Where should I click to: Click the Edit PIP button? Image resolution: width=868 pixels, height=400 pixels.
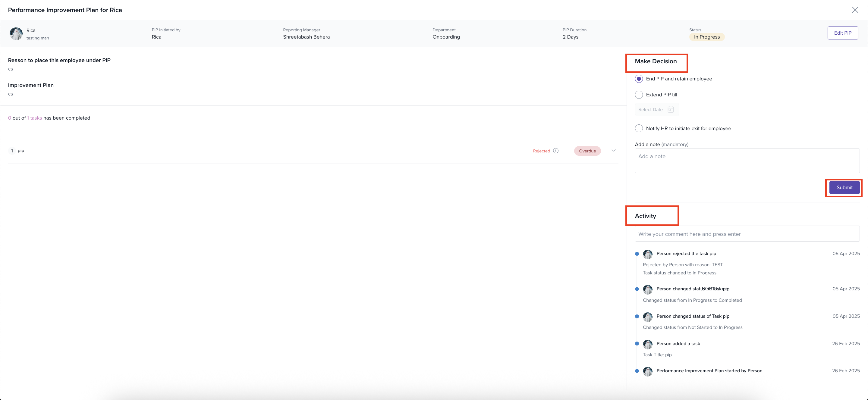843,33
